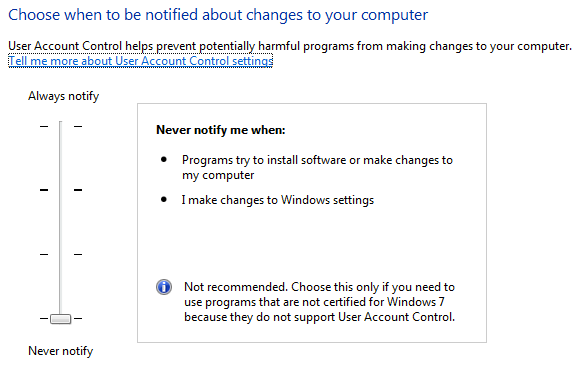Screen dimensions: 578x390
Task: Click the bottom tick left of slider thumb
Action: pos(44,318)
